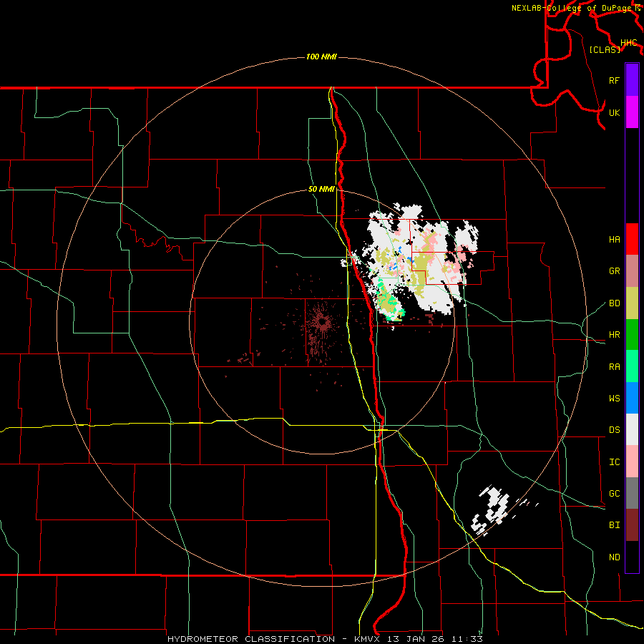Screen dimensions: 644x644
Task: Click the BI legend label
Action: [x=615, y=525]
